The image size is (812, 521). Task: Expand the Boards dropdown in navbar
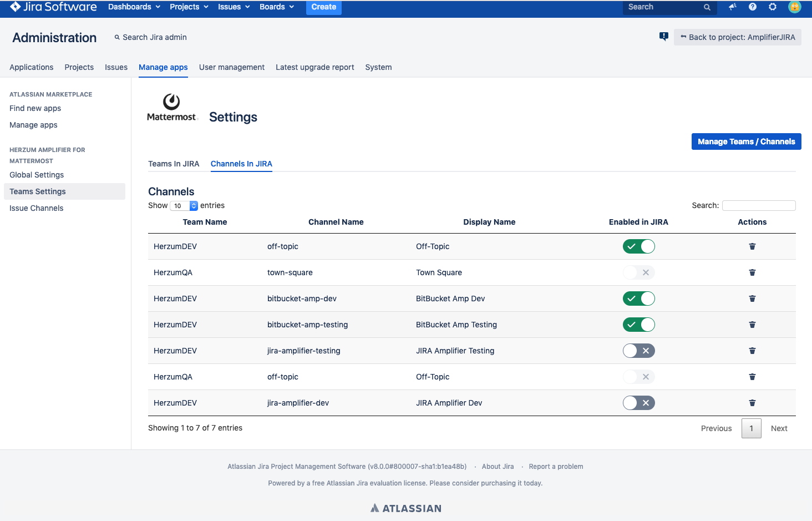pos(276,7)
